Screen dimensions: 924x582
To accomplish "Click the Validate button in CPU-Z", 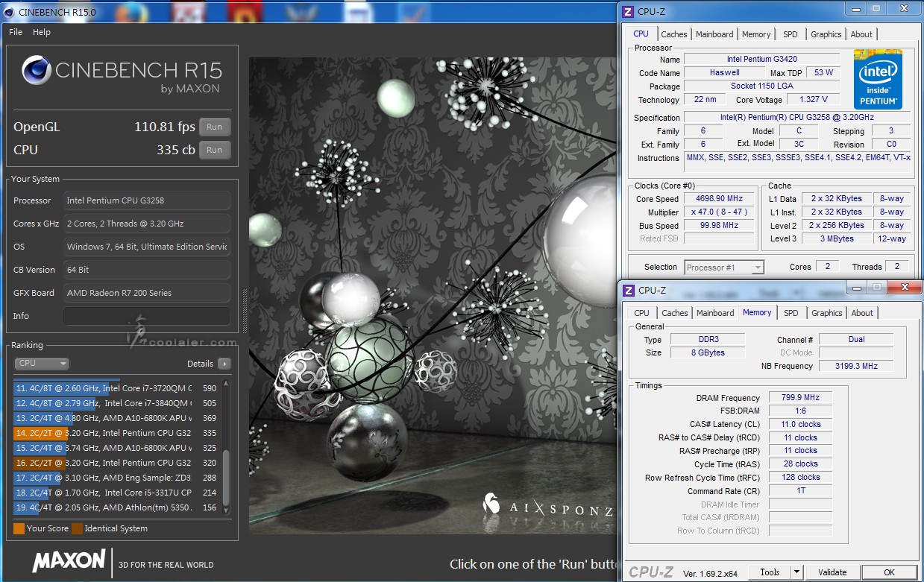I will click(832, 572).
